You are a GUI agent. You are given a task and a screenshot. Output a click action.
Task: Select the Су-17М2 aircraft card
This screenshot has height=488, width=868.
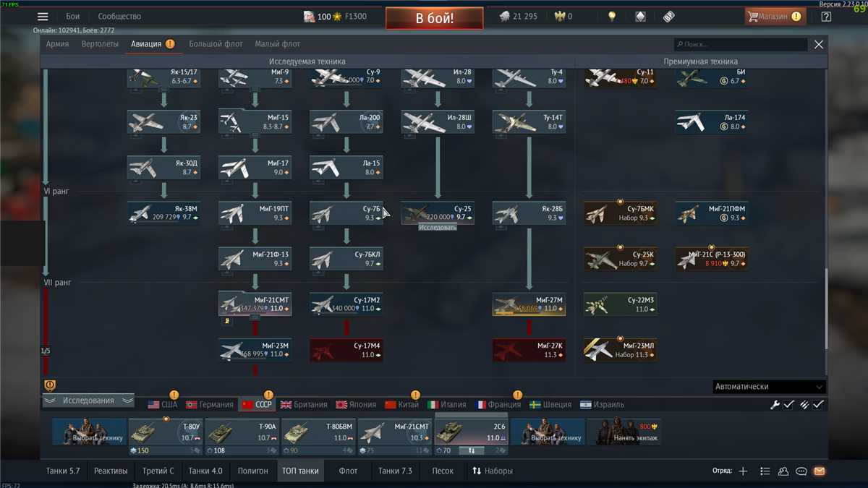click(346, 304)
